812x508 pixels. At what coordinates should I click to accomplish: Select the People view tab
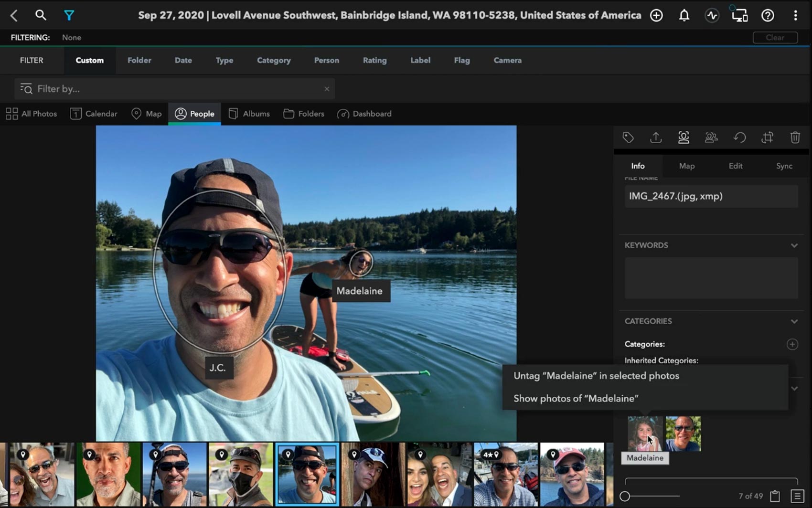[194, 114]
